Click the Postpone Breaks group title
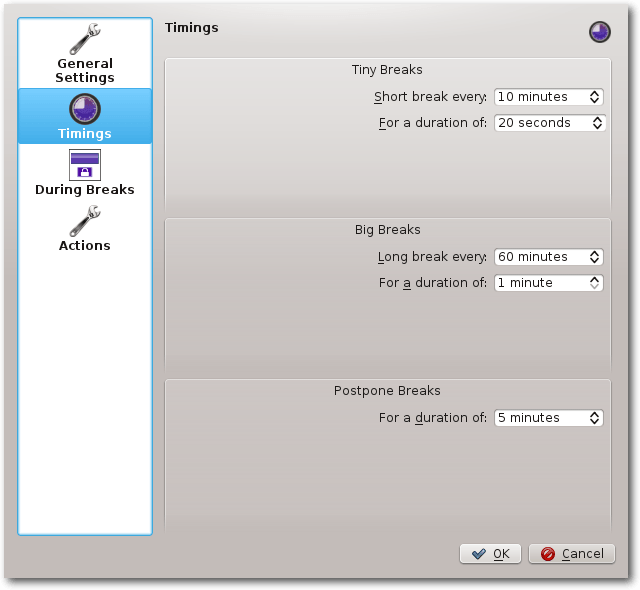Viewport: 640px width, 590px height. 387,391
